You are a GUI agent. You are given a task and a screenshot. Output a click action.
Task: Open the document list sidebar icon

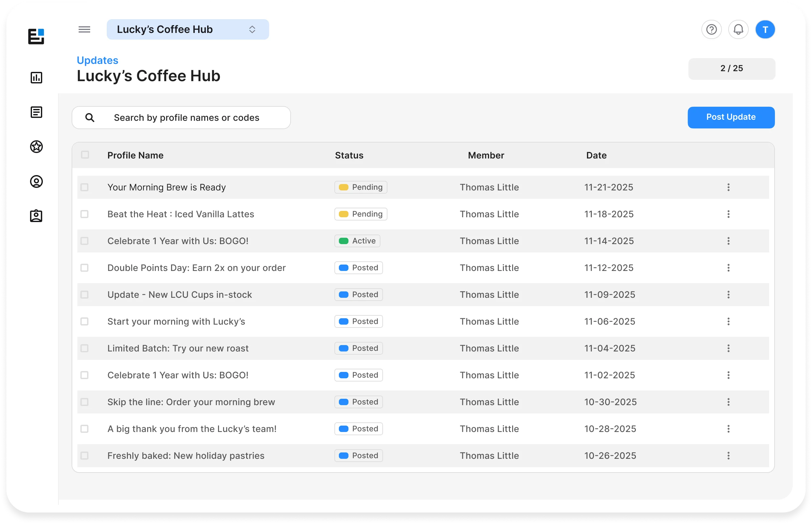[x=36, y=112]
